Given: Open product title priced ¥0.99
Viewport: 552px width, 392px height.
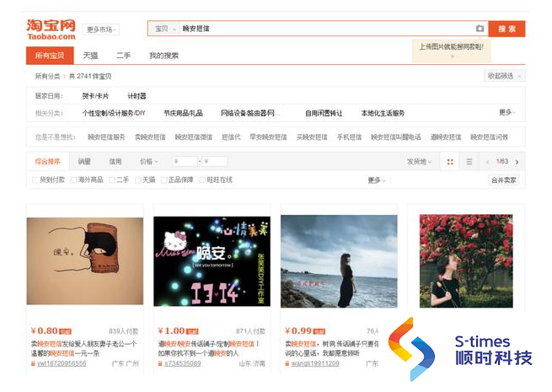Looking at the screenshot, I should click(x=332, y=348).
